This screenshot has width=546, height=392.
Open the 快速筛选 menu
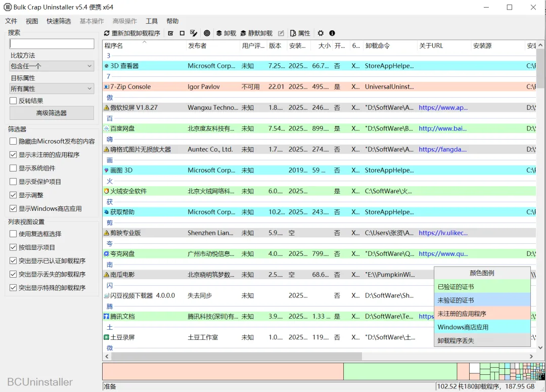(59, 21)
